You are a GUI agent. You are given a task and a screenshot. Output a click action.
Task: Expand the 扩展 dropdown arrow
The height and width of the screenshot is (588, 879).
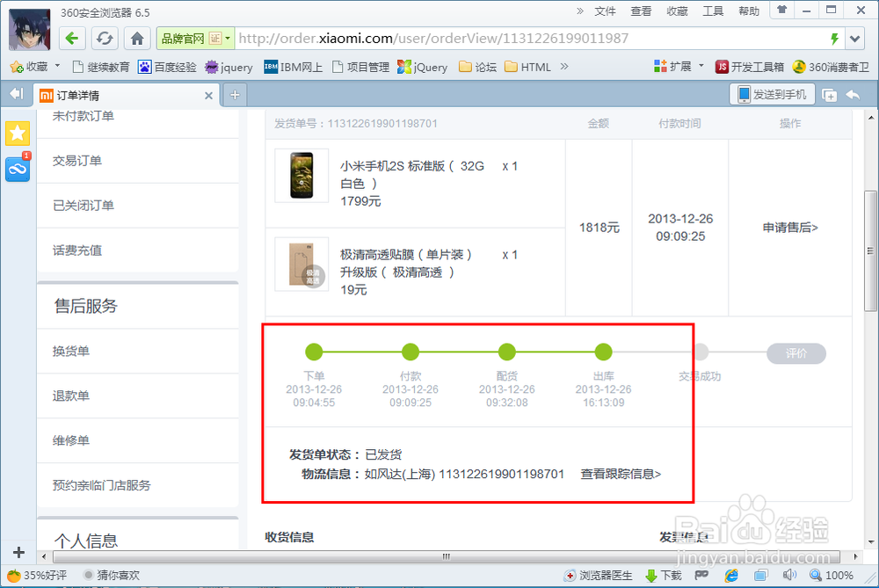[x=701, y=66]
